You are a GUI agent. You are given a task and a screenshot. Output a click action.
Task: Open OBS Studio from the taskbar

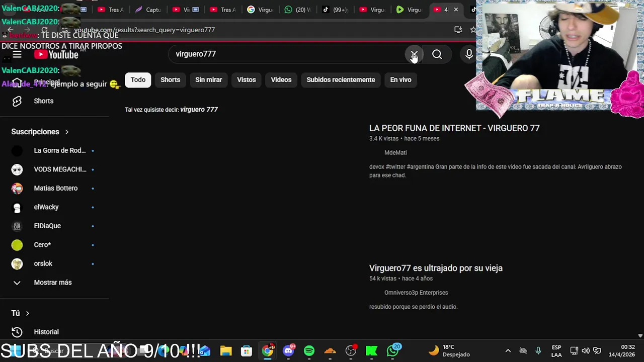coord(351,350)
